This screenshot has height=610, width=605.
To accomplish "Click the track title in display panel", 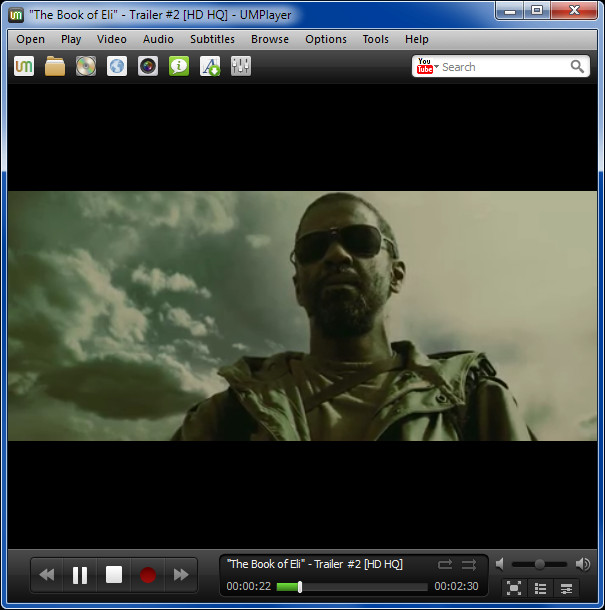I will [315, 564].
